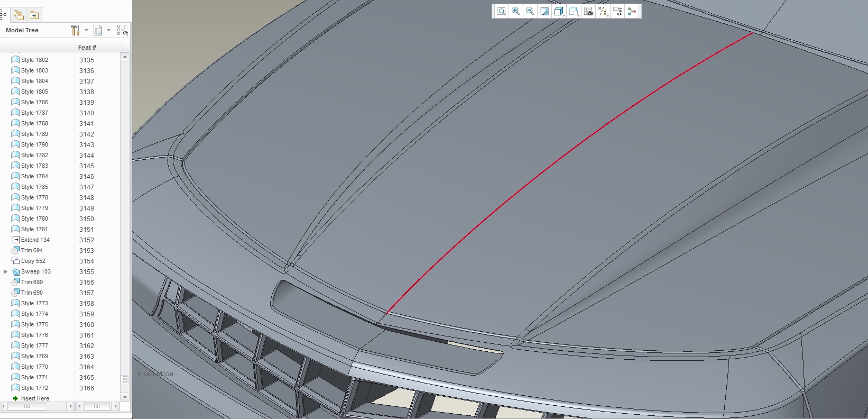This screenshot has width=868, height=419.
Task: Click the Refit zoom-to-fit icon
Action: pyautogui.click(x=501, y=11)
